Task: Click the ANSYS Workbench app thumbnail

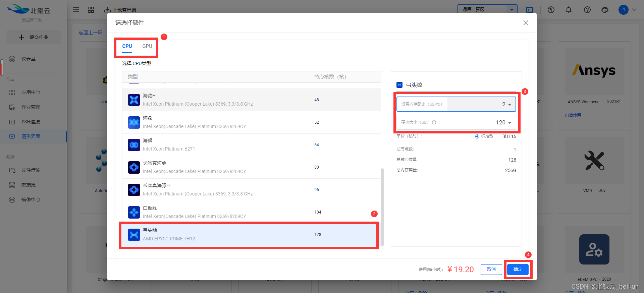Action: pos(594,71)
